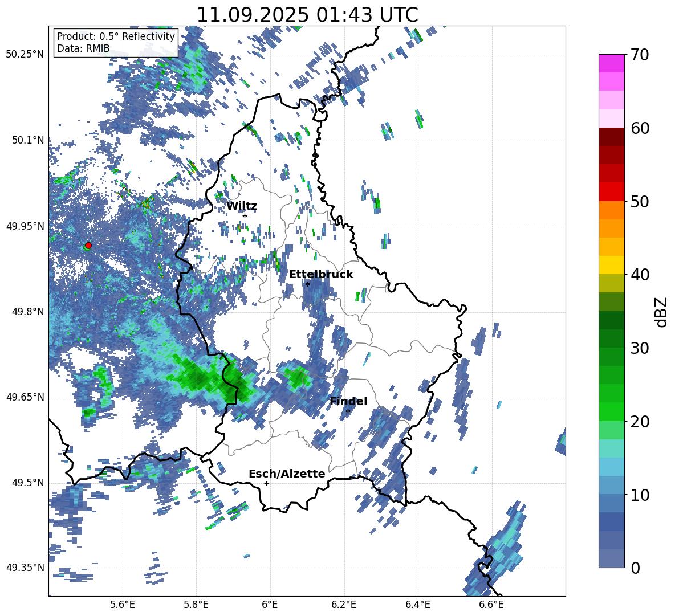This screenshot has height=616, width=675.
Task: Click the yellow colorbar swatch above 40
Action: click(x=611, y=265)
